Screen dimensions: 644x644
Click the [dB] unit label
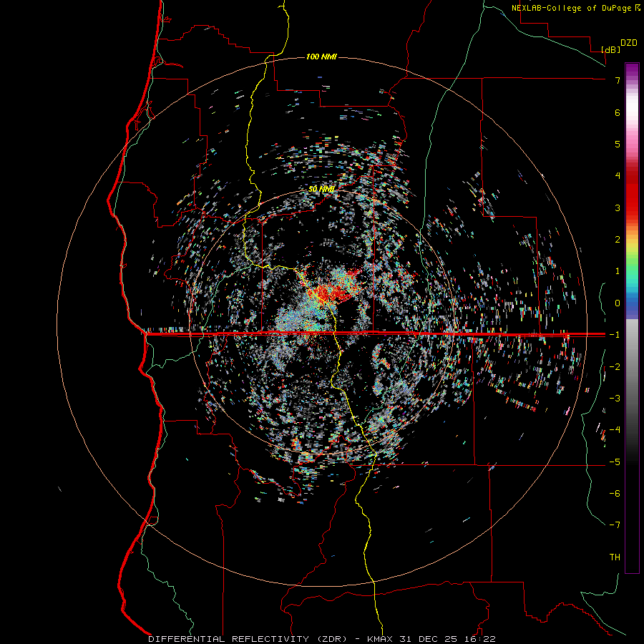point(610,49)
